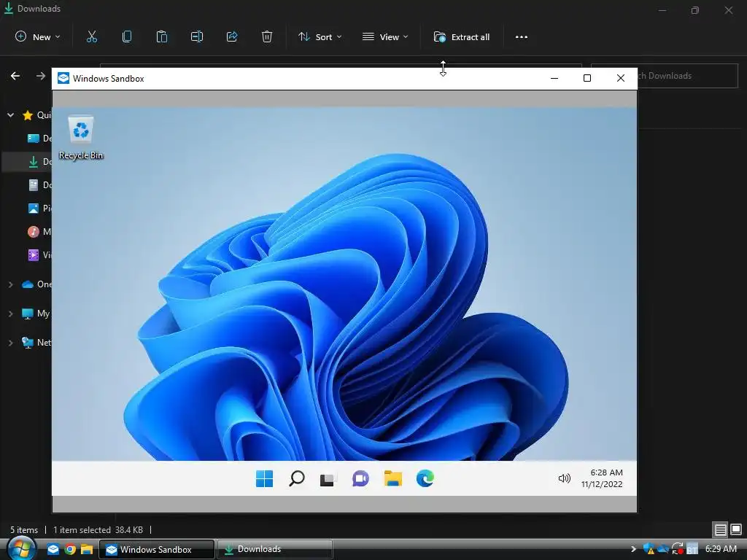Screen dimensions: 747x560
Task: Click the host clock showing 6:29 AM
Action: tap(721, 549)
